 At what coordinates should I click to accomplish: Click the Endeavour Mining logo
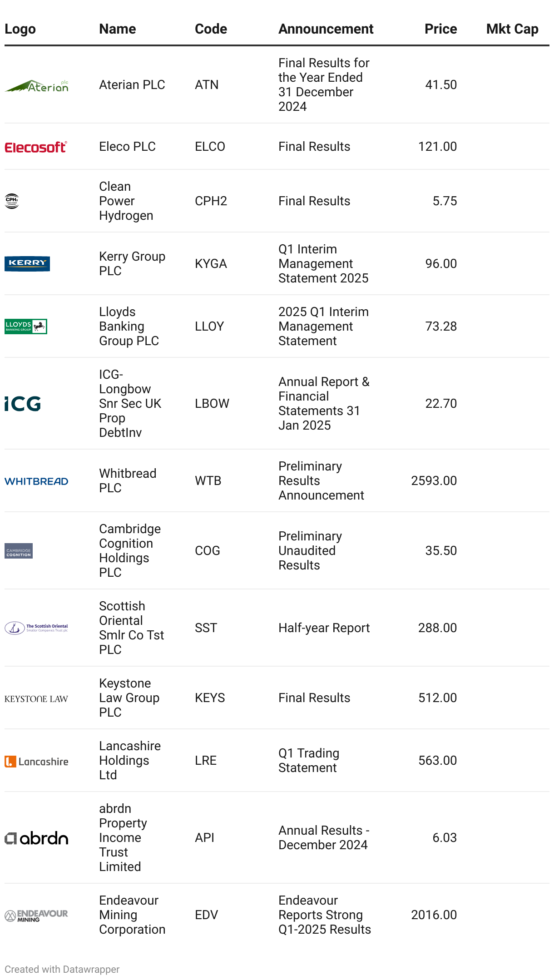[36, 915]
